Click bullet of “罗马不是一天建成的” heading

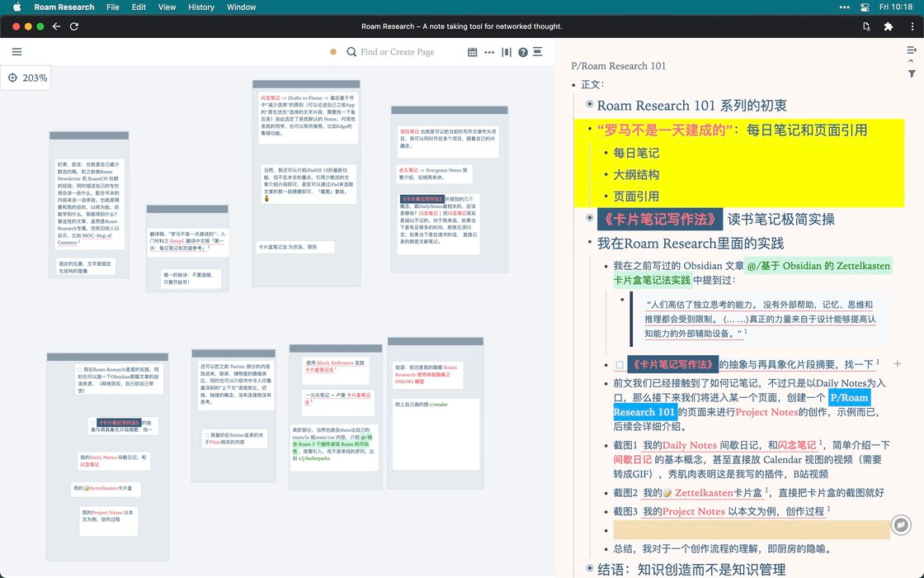pyautogui.click(x=589, y=129)
